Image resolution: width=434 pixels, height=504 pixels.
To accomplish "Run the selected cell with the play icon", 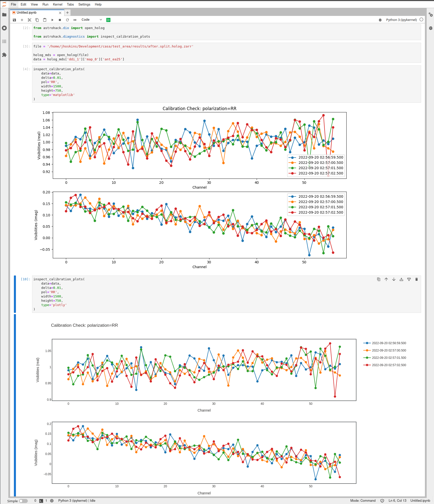I will click(x=52, y=20).
